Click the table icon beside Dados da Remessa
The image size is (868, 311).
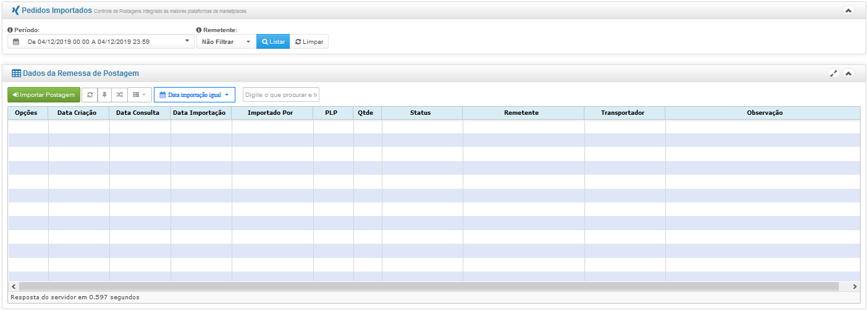coord(16,73)
